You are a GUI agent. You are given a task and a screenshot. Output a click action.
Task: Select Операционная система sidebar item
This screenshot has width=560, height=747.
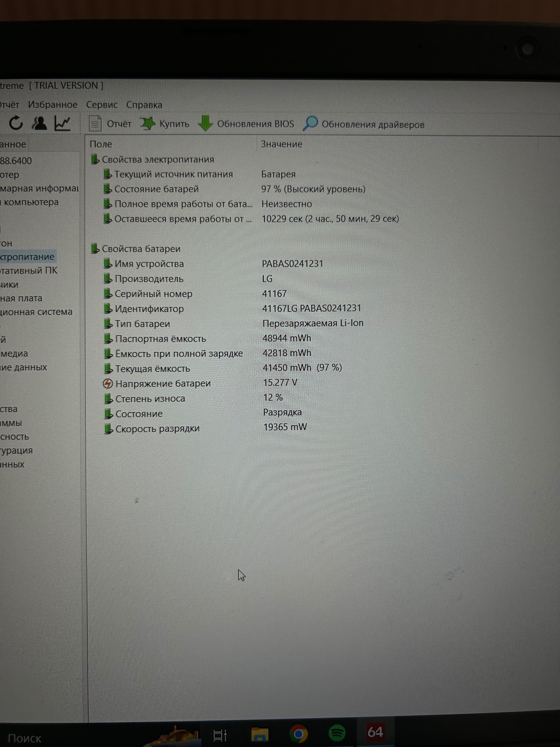36,312
